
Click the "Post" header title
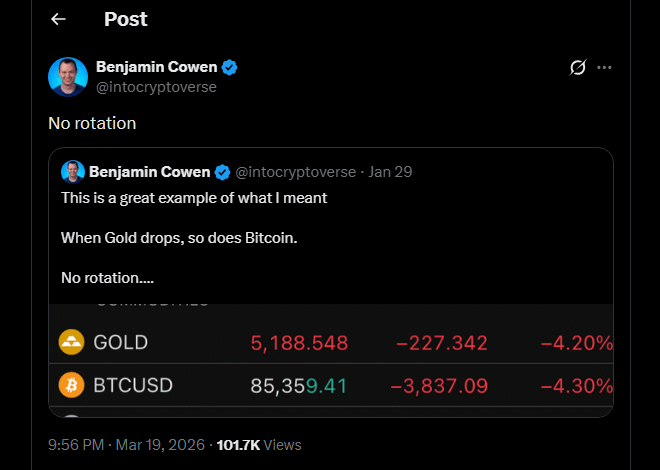point(125,19)
